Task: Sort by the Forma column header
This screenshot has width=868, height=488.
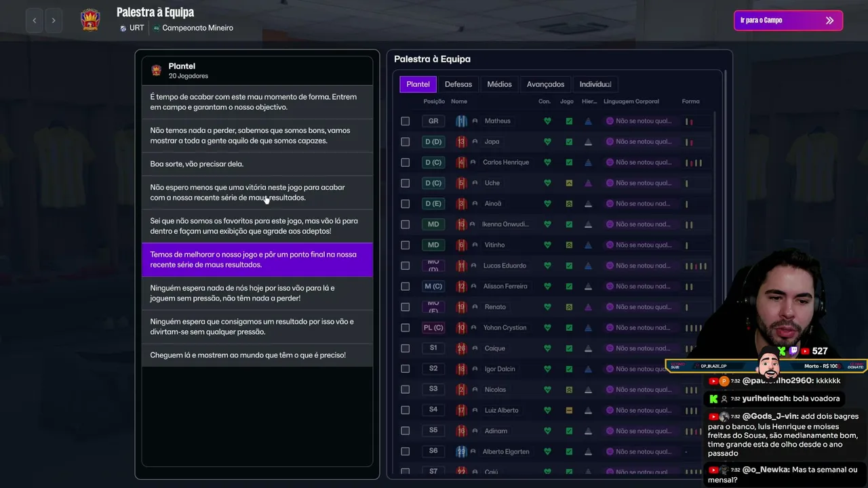Action: (x=690, y=102)
